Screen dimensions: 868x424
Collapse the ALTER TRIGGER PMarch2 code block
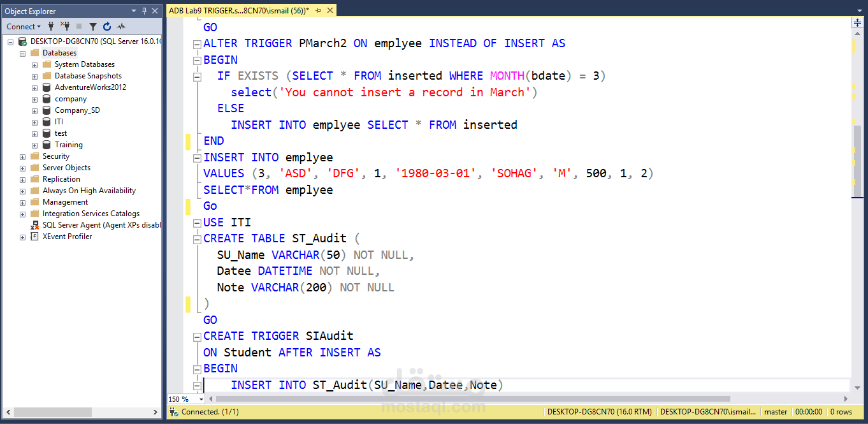tap(197, 44)
